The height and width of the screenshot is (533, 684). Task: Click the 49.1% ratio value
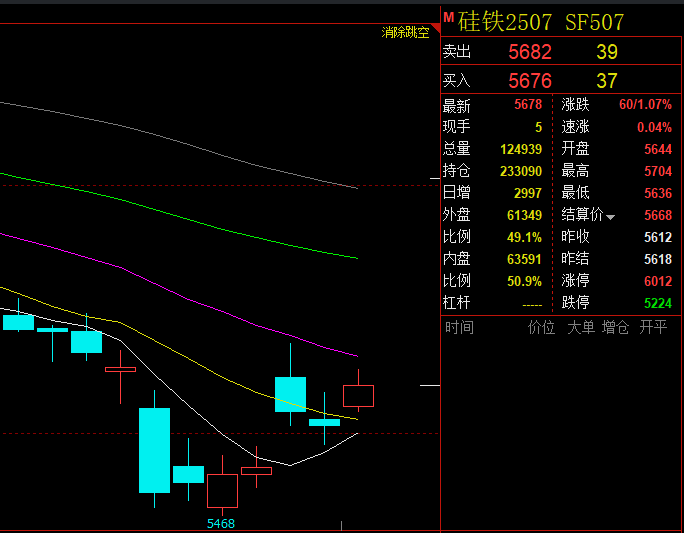click(524, 237)
